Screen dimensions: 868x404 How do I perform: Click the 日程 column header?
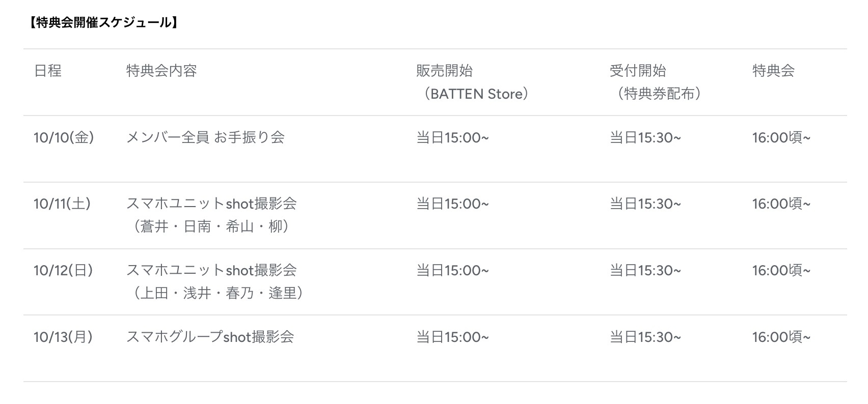(47, 71)
